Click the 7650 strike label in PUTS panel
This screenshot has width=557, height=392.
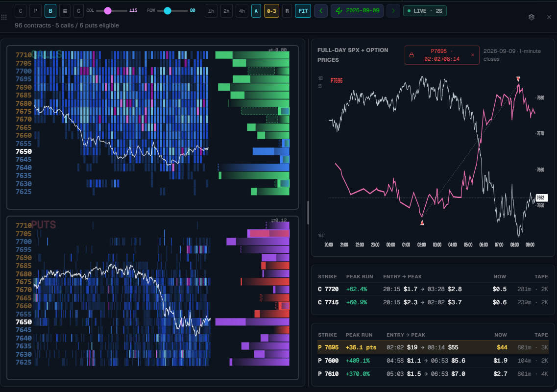pyautogui.click(x=24, y=322)
